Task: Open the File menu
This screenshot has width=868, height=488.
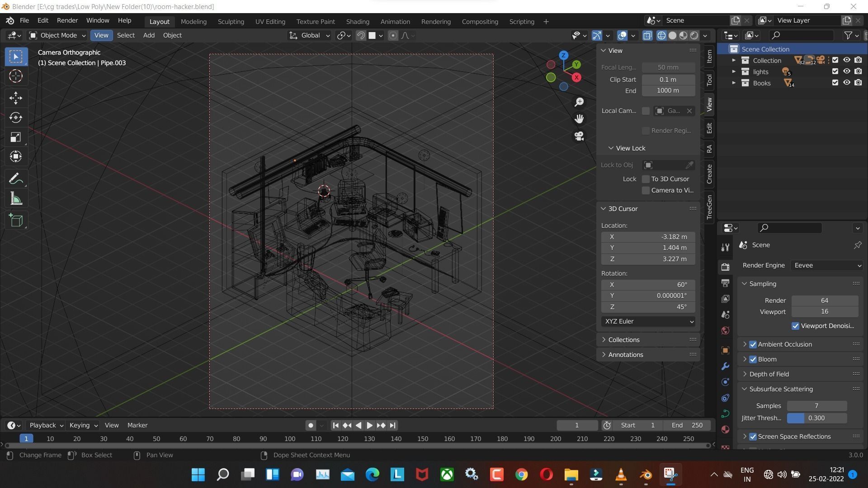Action: coord(24,21)
